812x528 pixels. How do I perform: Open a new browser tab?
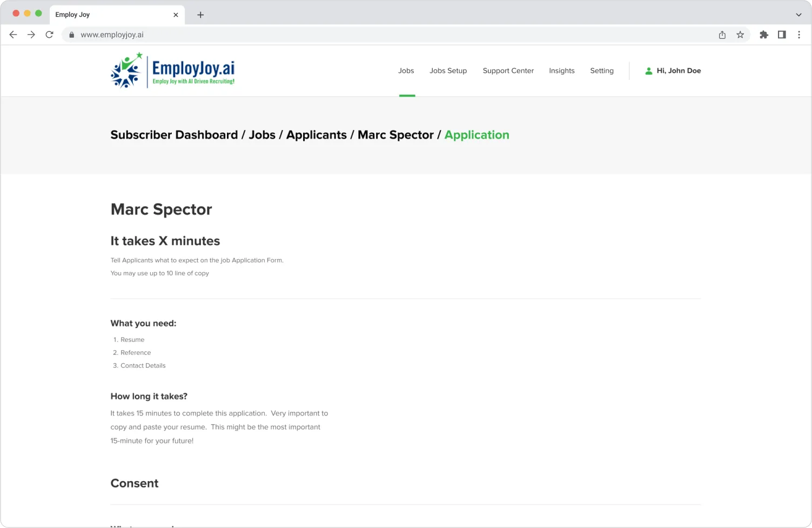[200, 15]
